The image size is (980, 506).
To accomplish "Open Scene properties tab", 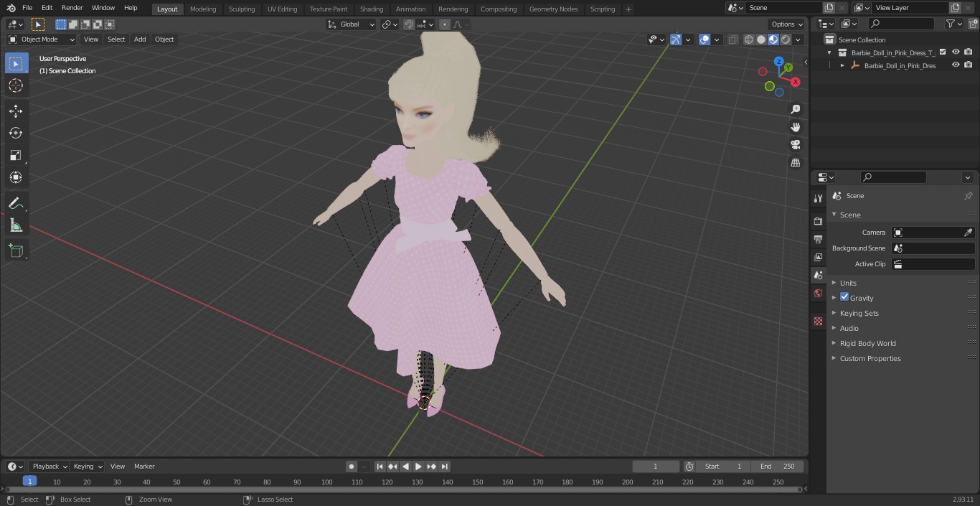I will (818, 275).
